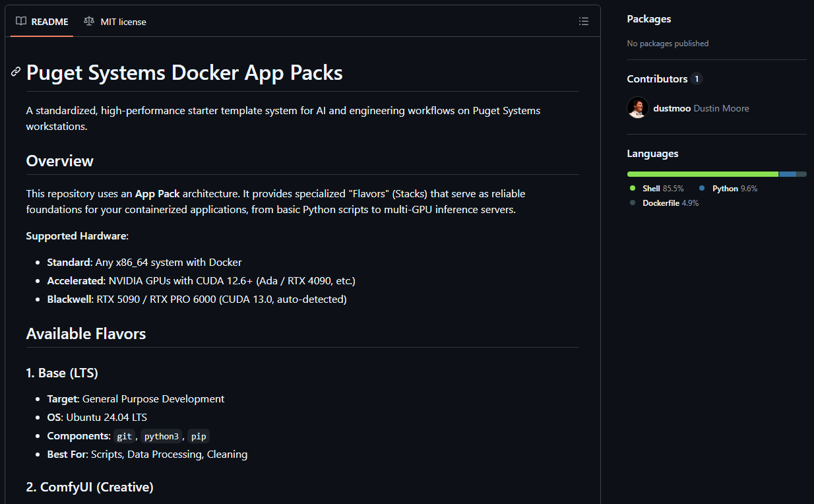Open dustmoo's contributor profile
This screenshot has width=814, height=504.
pyautogui.click(x=672, y=108)
